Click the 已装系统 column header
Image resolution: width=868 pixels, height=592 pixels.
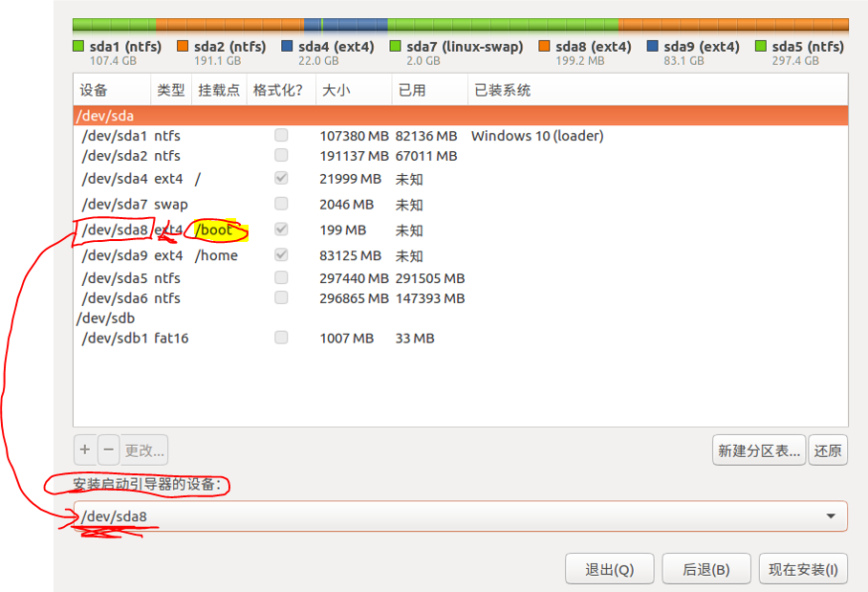[x=659, y=90]
